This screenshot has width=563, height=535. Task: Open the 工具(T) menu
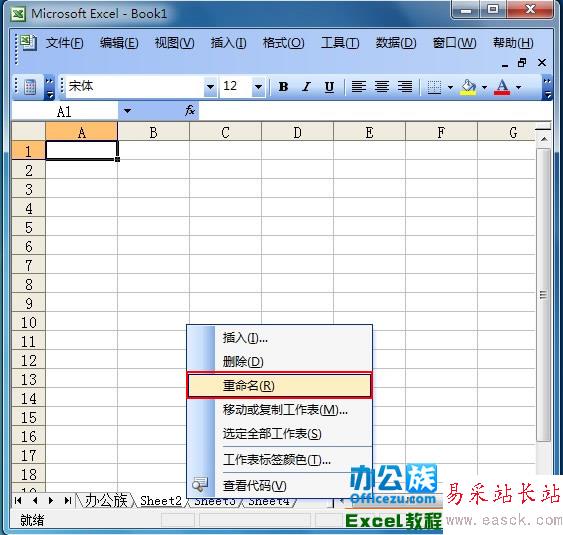[340, 43]
